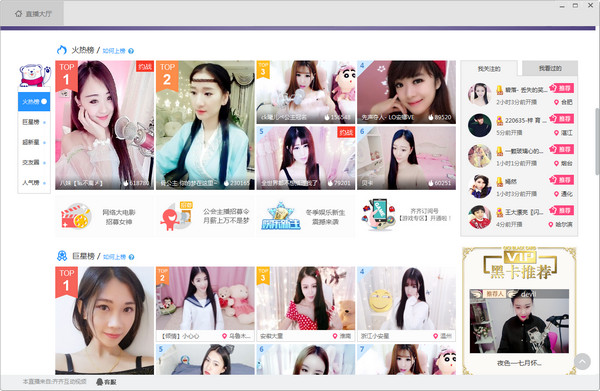Click avatar of streamer located in 合肥
600x391 pixels.
point(479,94)
